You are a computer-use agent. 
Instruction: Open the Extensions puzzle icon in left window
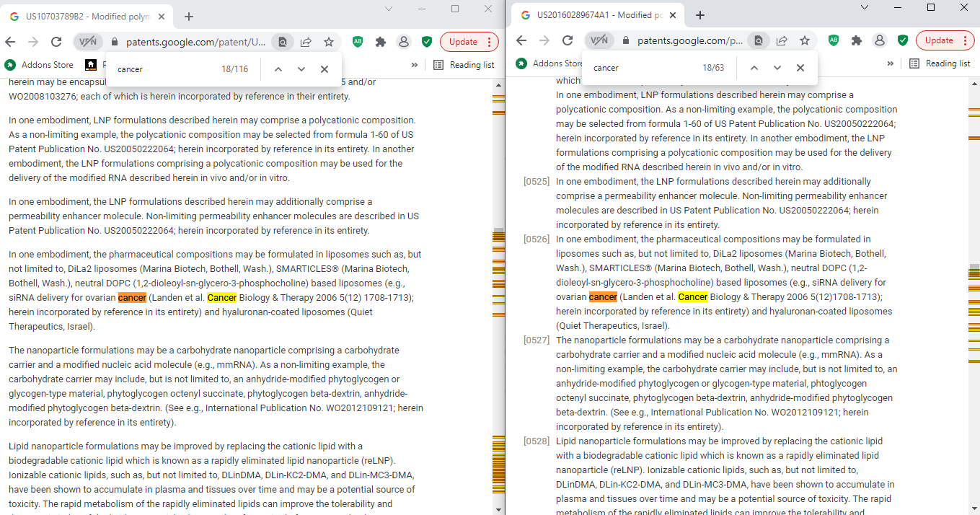[381, 42]
